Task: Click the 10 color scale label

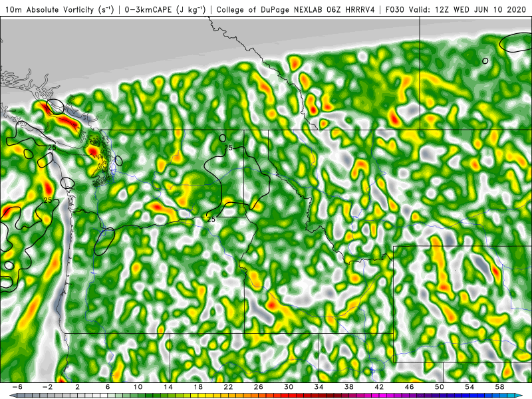Action: point(138,387)
